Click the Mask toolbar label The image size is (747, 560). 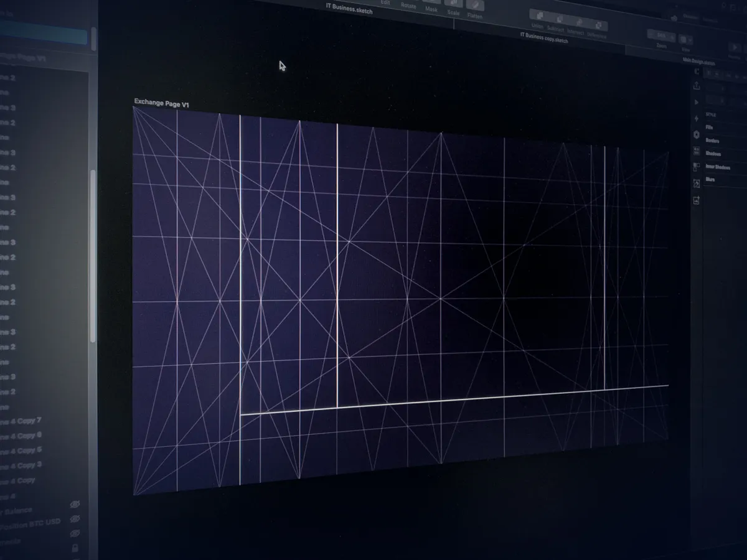pyautogui.click(x=431, y=9)
